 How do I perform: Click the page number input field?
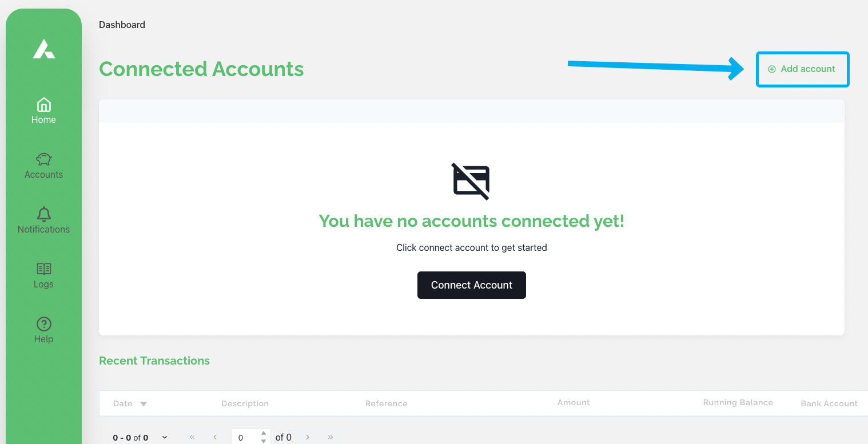[x=245, y=437]
